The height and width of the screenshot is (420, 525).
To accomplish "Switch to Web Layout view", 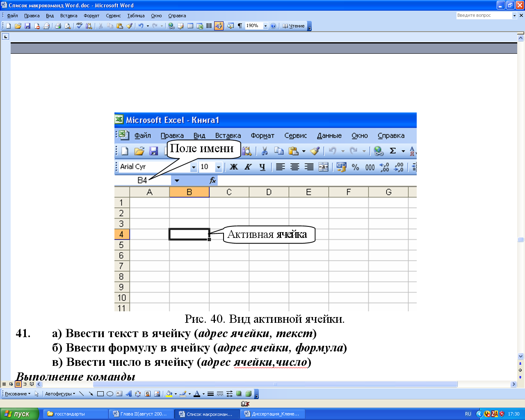I will point(11,384).
